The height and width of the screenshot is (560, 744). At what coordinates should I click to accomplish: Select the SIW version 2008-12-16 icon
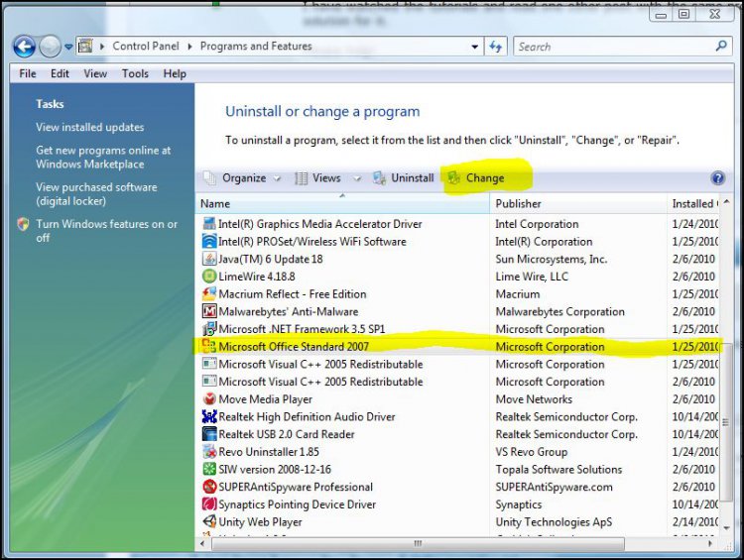point(208,469)
